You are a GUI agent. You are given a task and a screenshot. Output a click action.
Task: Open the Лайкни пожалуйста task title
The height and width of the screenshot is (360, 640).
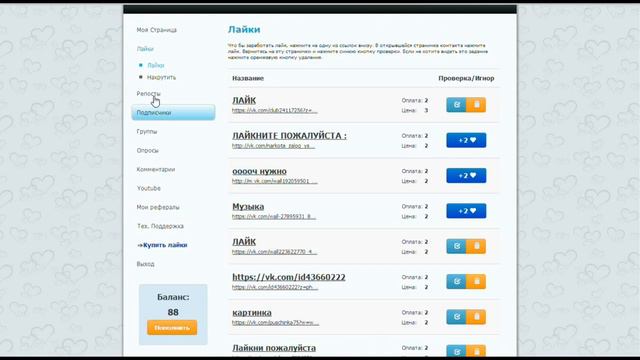point(274,348)
